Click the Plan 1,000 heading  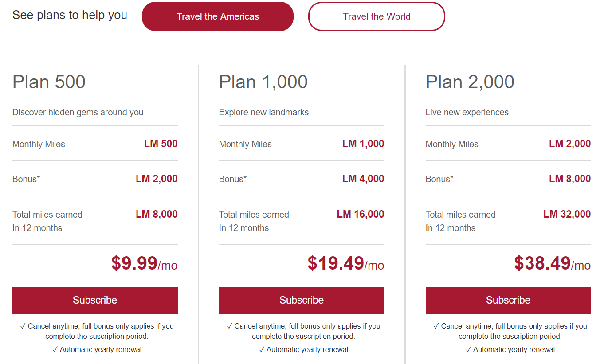tap(263, 82)
